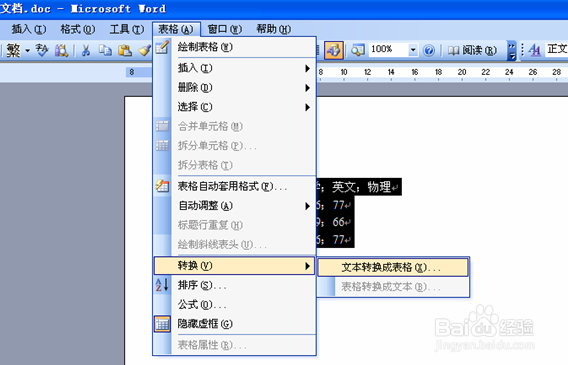
Task: Expand the 插入(I) submenu in table menu
Action: (234, 68)
